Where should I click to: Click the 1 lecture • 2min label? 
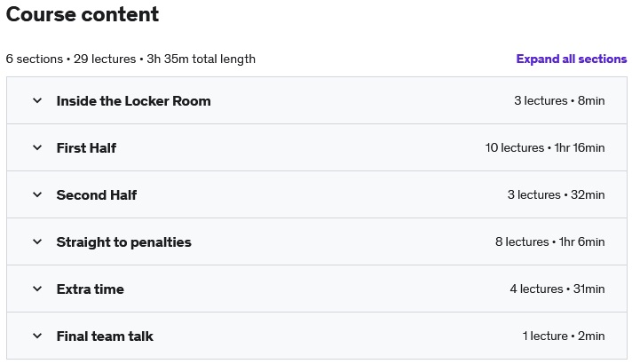[x=563, y=336]
